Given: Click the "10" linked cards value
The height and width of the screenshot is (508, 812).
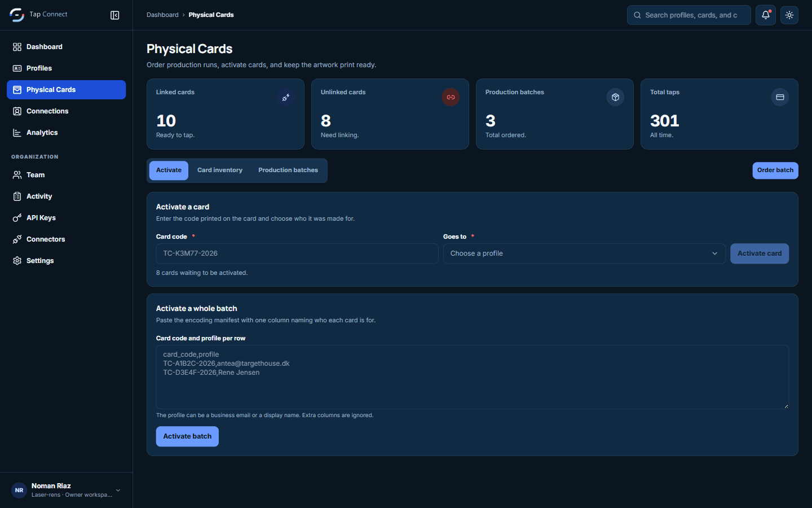Looking at the screenshot, I should [166, 121].
